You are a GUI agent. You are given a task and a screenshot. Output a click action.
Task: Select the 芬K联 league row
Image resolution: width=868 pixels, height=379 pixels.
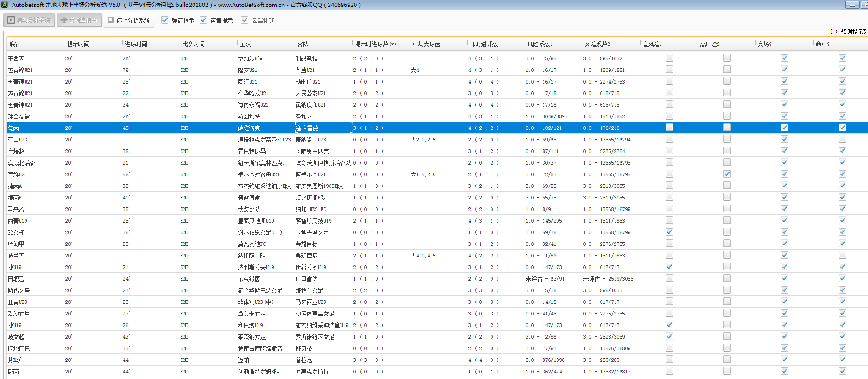(x=14, y=360)
